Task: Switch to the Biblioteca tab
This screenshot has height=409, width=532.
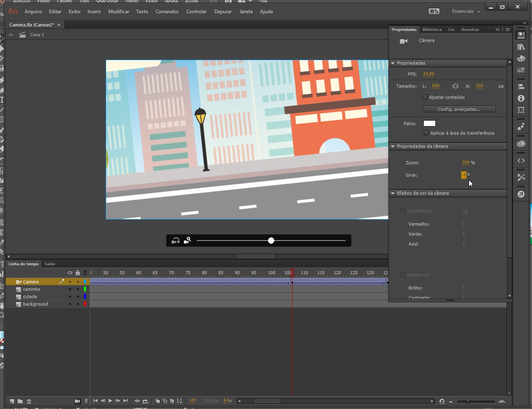Action: tap(432, 30)
